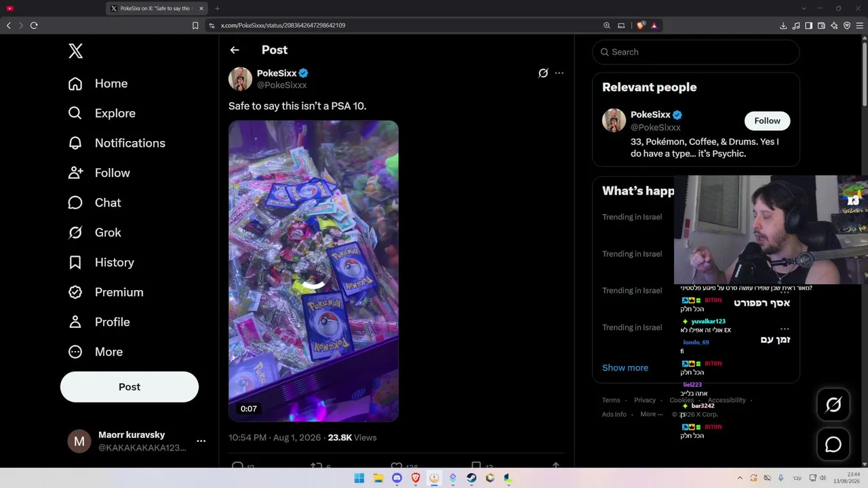Click the Grok explain icon on the post
Image resolution: width=868 pixels, height=488 pixels.
tap(543, 73)
